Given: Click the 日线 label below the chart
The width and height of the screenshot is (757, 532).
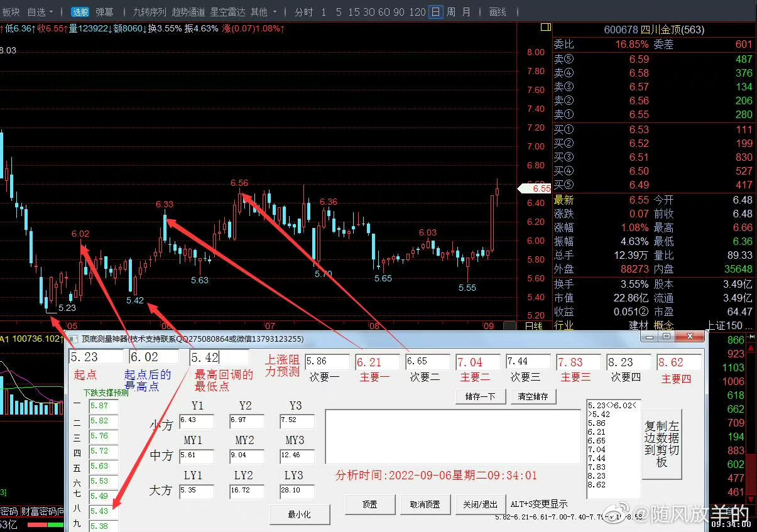Looking at the screenshot, I should tap(533, 326).
